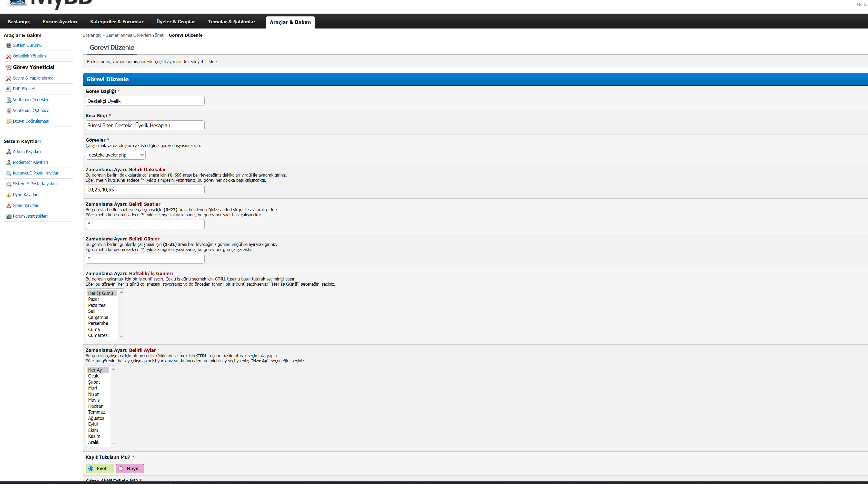Select Her İş Günü in weekday list
The image size is (868, 484).
tap(102, 293)
